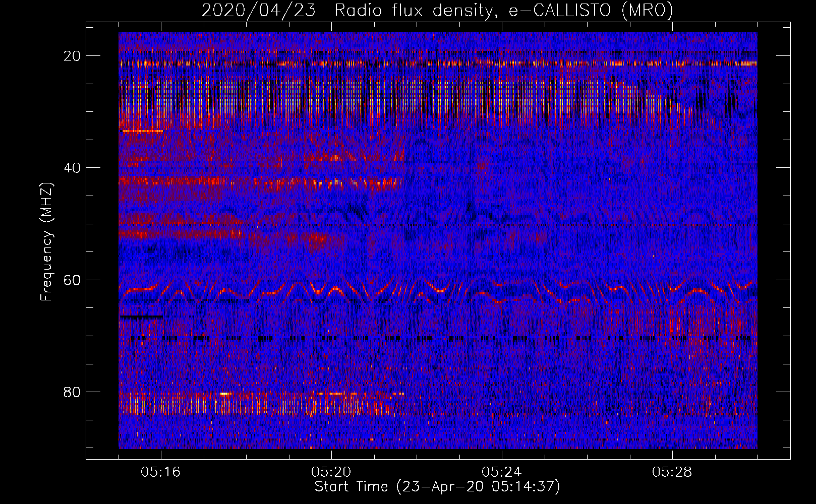Click the "Frequency (MHZ)" y-axis label

[46, 242]
